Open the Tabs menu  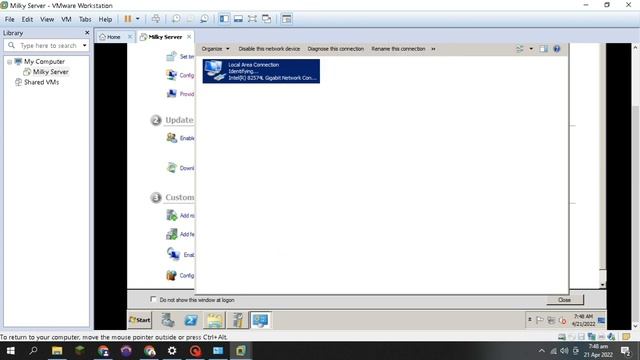(x=85, y=19)
